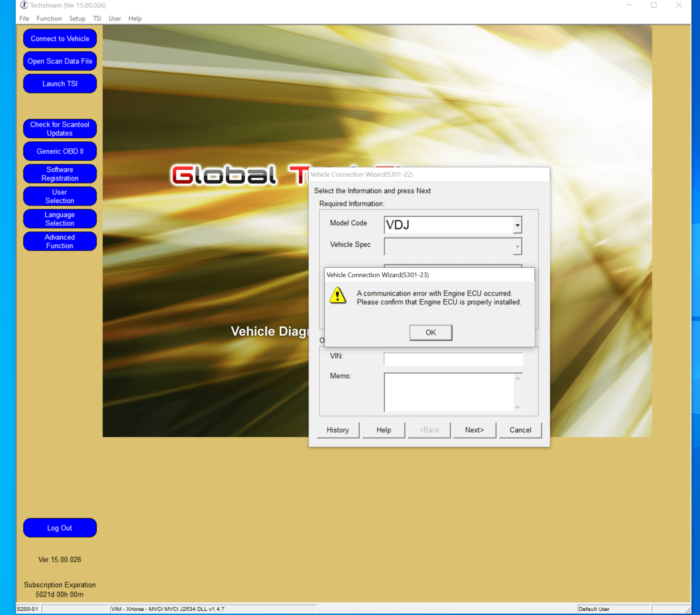Maximize the Techstream window
700x615 pixels.
click(654, 5)
